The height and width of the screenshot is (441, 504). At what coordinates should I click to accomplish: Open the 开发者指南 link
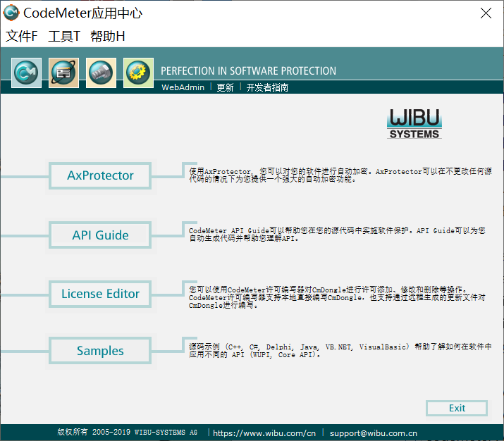pyautogui.click(x=267, y=87)
